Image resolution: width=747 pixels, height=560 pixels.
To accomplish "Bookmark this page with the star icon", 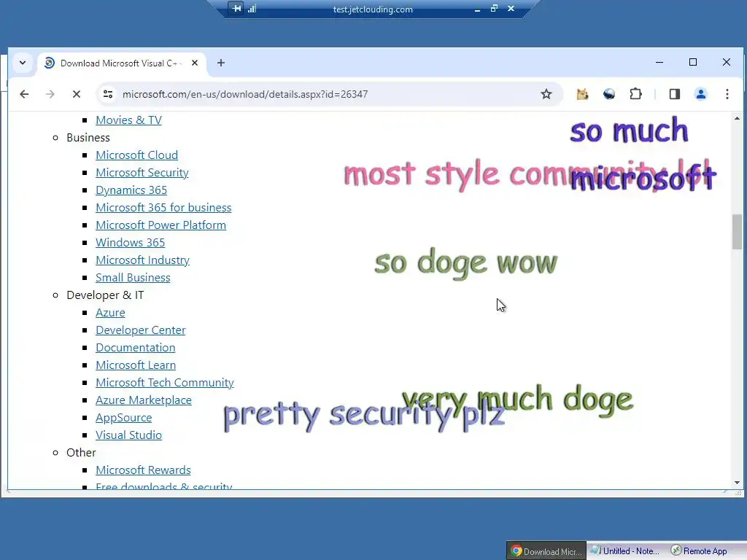I will coord(546,94).
